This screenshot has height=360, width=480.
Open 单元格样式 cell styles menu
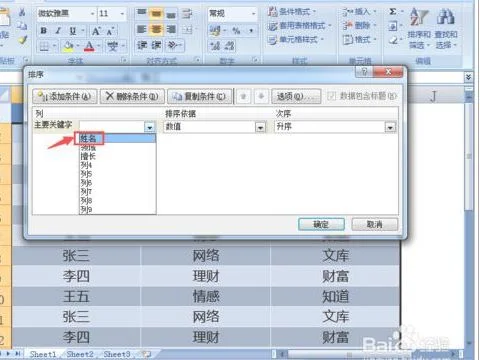(x=296, y=40)
